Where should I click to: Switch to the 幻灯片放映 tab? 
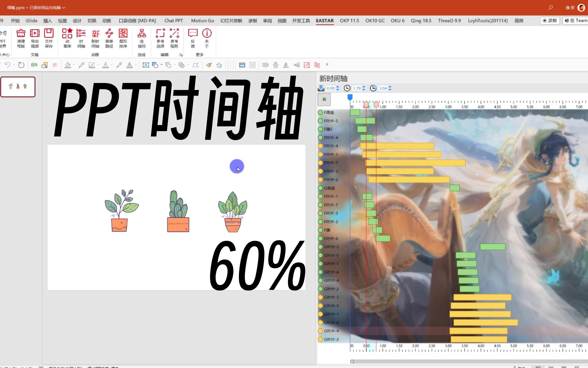pos(231,21)
